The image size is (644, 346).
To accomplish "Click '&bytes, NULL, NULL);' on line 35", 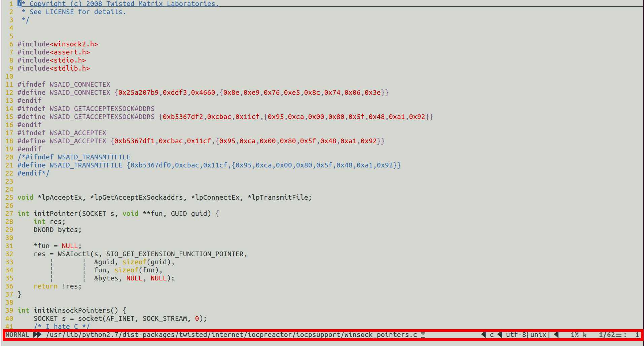I will [x=134, y=278].
